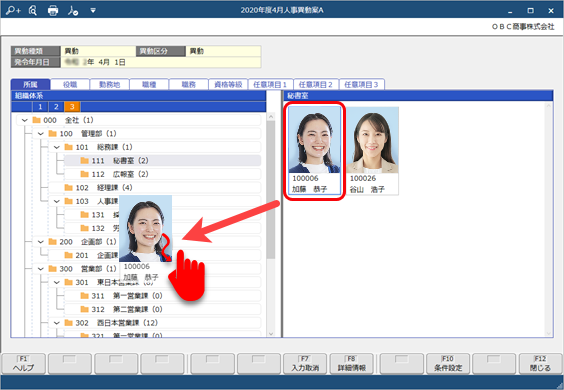Select hierarchy level 1 button
The image size is (564, 390).
40,107
